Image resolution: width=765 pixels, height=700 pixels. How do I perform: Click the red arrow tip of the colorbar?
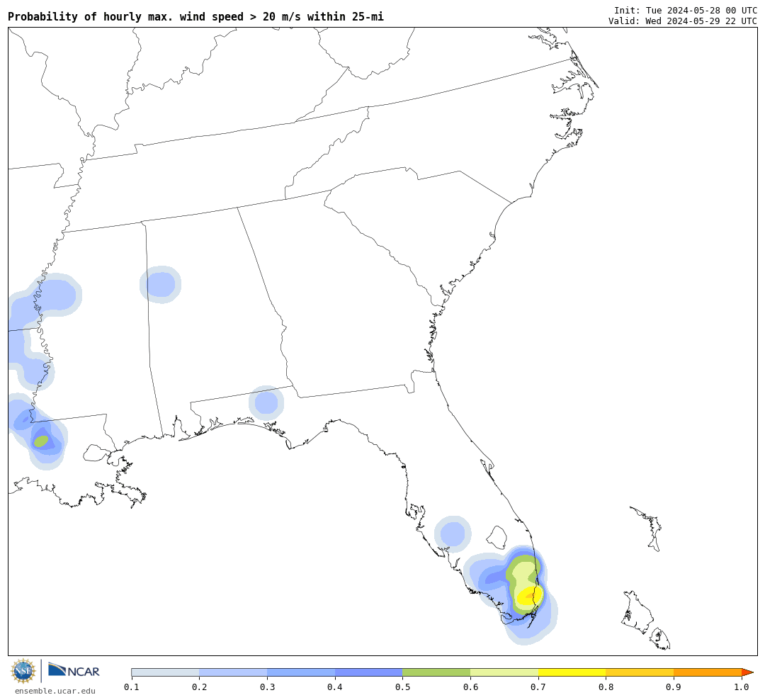point(747,672)
